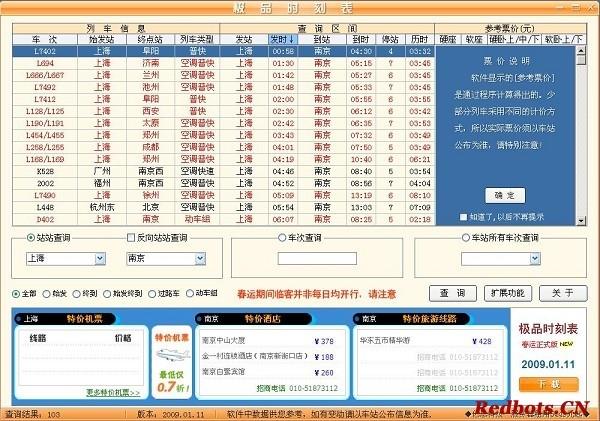Sort by the 发时 column header
Screen dimensions: 600x421
tap(283, 39)
